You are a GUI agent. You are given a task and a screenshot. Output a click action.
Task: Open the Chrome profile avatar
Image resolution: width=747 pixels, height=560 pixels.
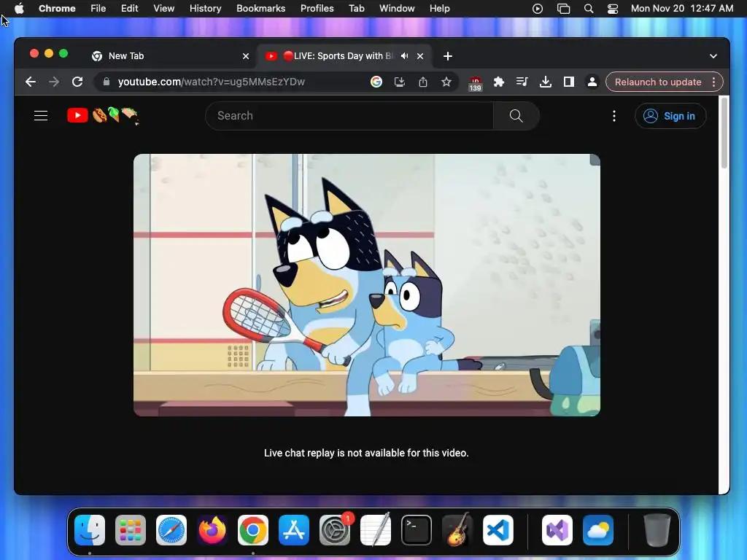pyautogui.click(x=592, y=82)
